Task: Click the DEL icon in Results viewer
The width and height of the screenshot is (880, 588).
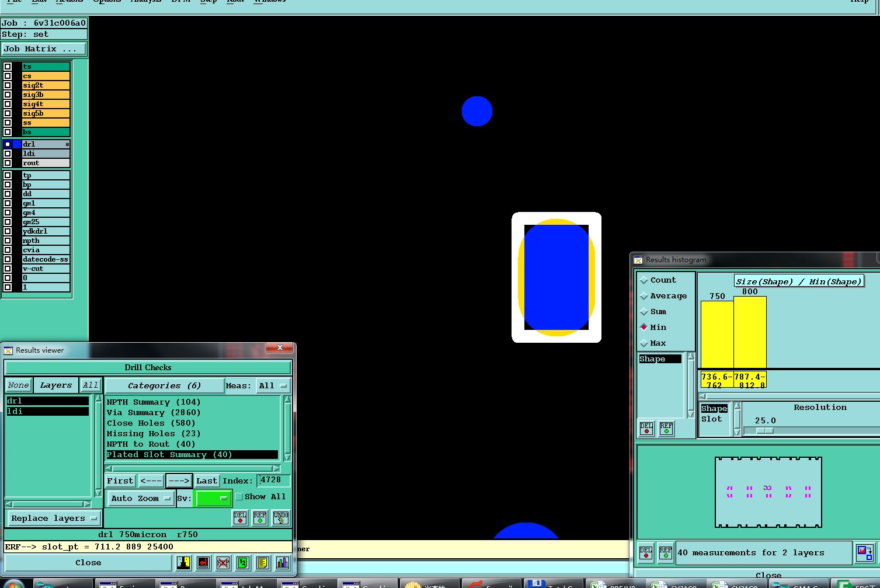Action: tap(240, 518)
